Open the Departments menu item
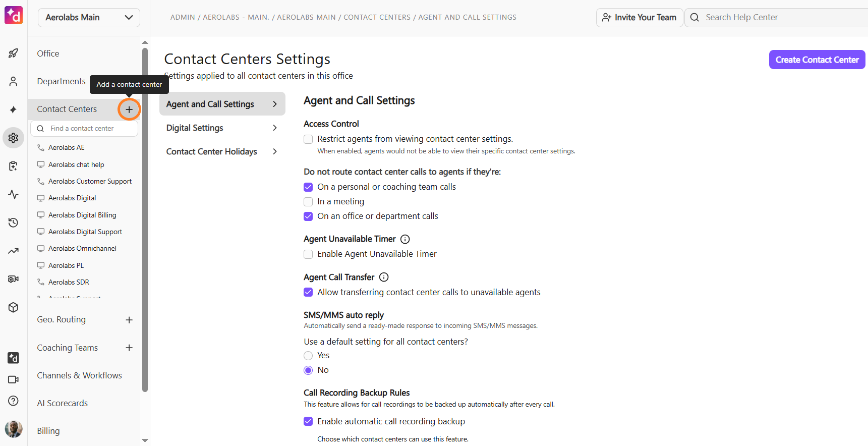Image resolution: width=868 pixels, height=446 pixels. tap(61, 81)
